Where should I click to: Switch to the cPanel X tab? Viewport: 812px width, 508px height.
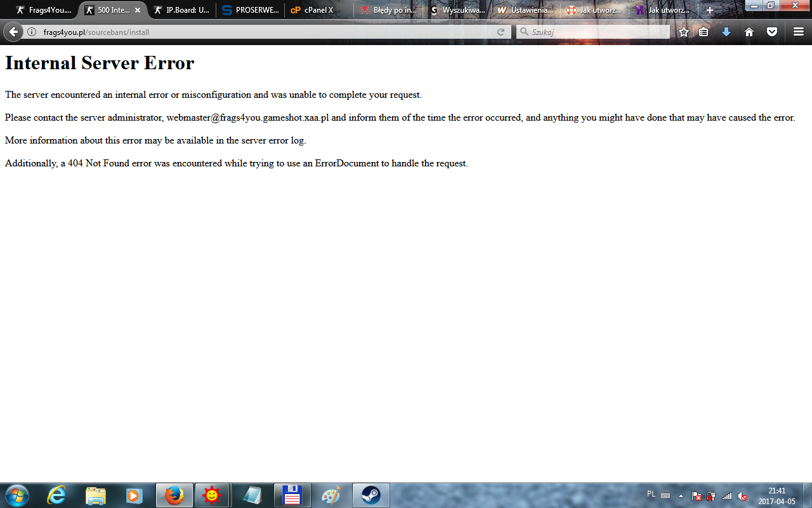317,10
